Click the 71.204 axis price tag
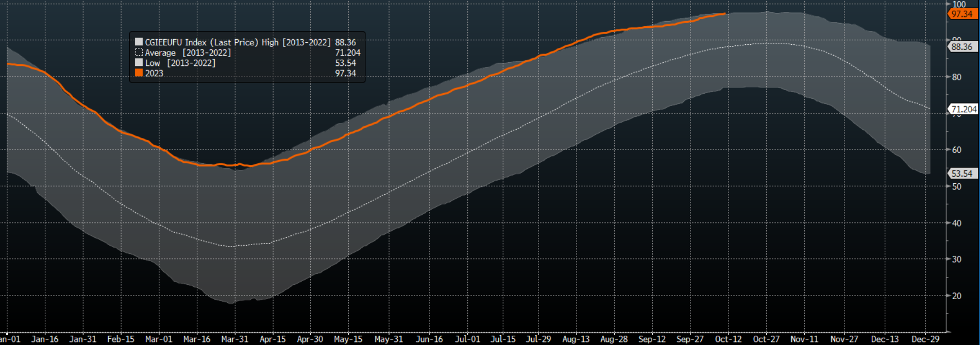980x345 pixels. click(x=963, y=109)
